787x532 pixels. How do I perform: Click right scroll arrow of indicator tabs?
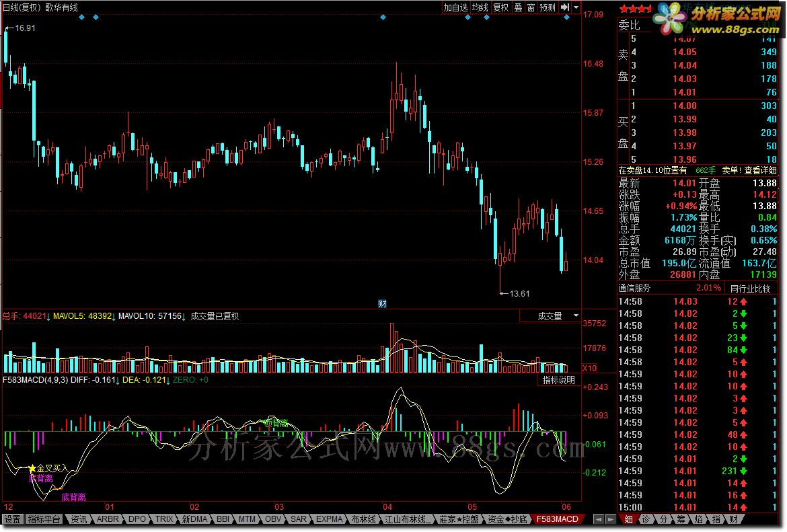[610, 519]
